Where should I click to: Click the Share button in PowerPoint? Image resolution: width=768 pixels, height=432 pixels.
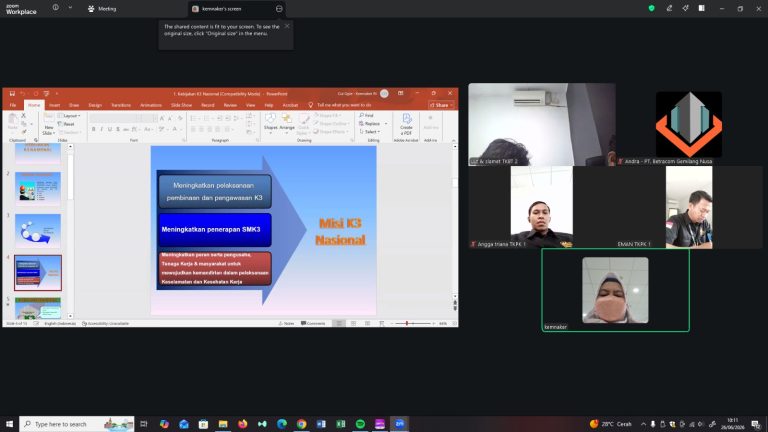pyautogui.click(x=440, y=105)
